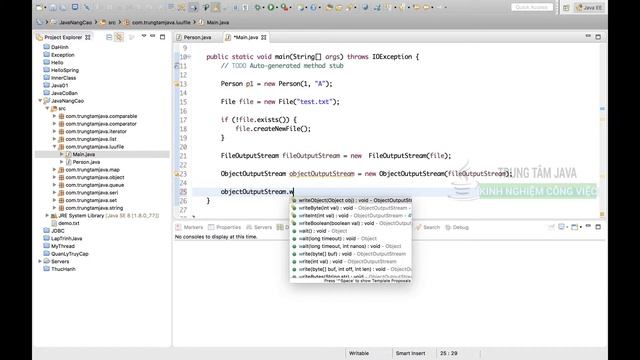This screenshot has width=640, height=360.
Task: Click the New file toolbar icon
Action: (40, 7)
